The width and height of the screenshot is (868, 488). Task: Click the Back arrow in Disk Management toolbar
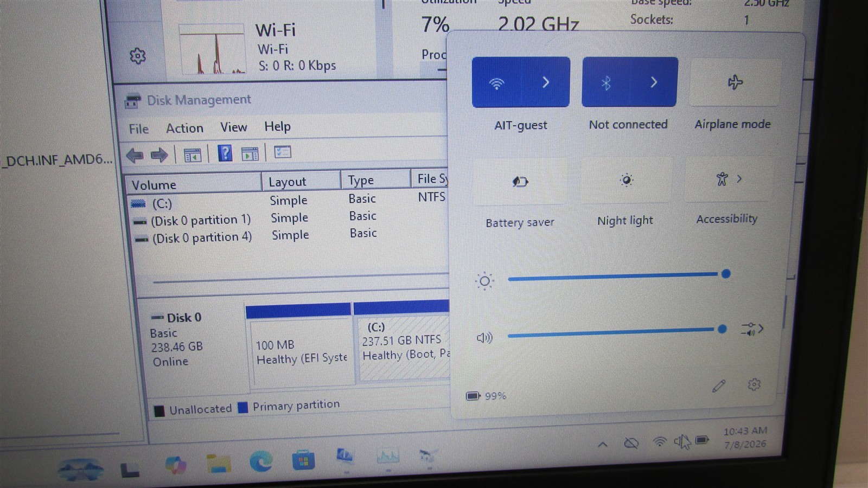(135, 156)
